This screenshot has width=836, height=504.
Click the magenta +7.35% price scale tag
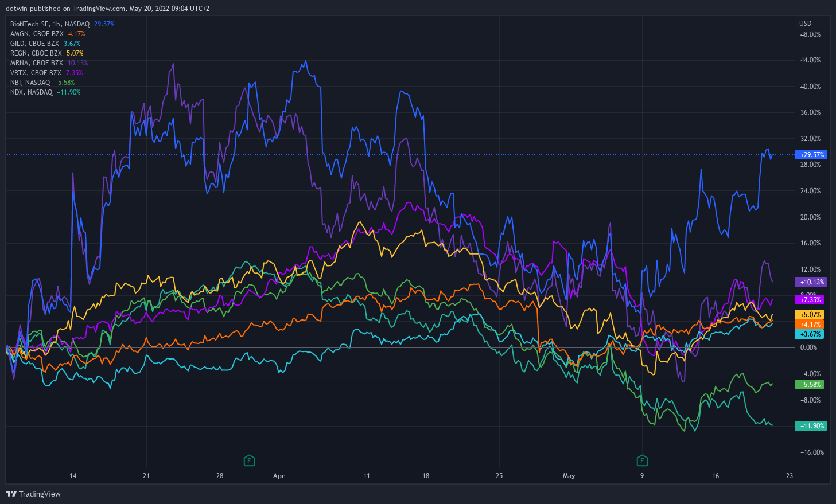[809, 300]
